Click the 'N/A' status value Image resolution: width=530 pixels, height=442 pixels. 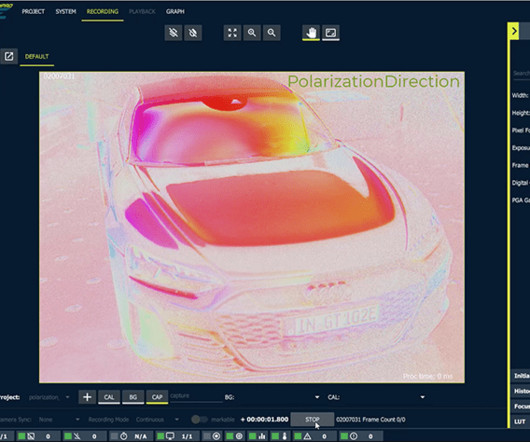(140, 436)
